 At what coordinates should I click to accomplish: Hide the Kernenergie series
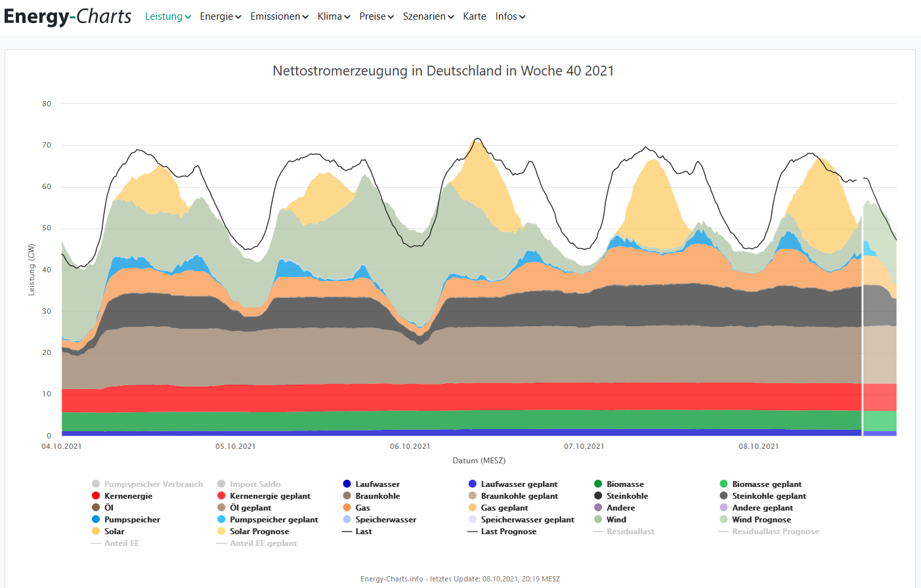tap(122, 496)
